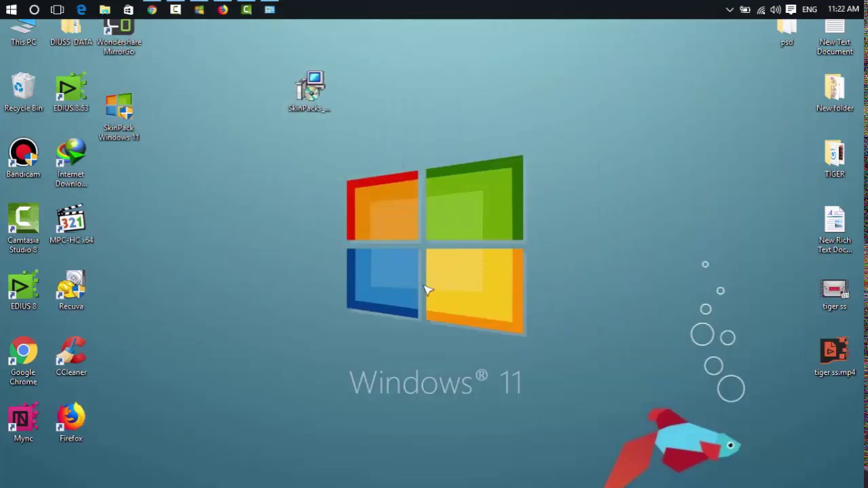Screen dimensions: 868x488
Task: Open the 11:22 AM clock flyout
Action: [x=843, y=9]
